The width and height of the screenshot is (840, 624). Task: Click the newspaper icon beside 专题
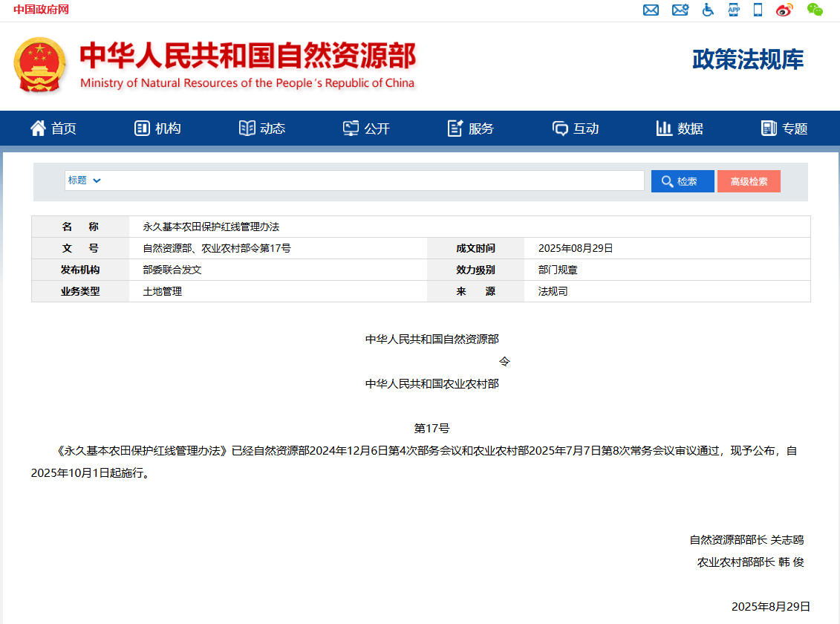point(769,128)
